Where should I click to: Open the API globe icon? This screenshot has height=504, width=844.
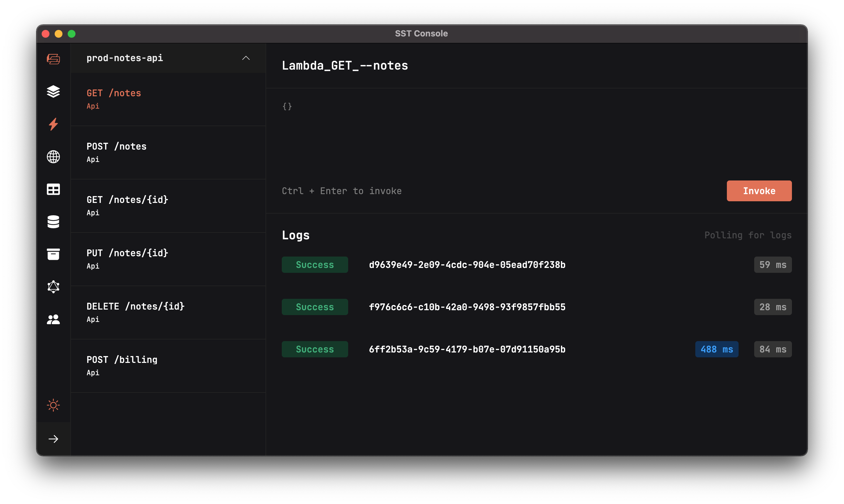point(53,157)
